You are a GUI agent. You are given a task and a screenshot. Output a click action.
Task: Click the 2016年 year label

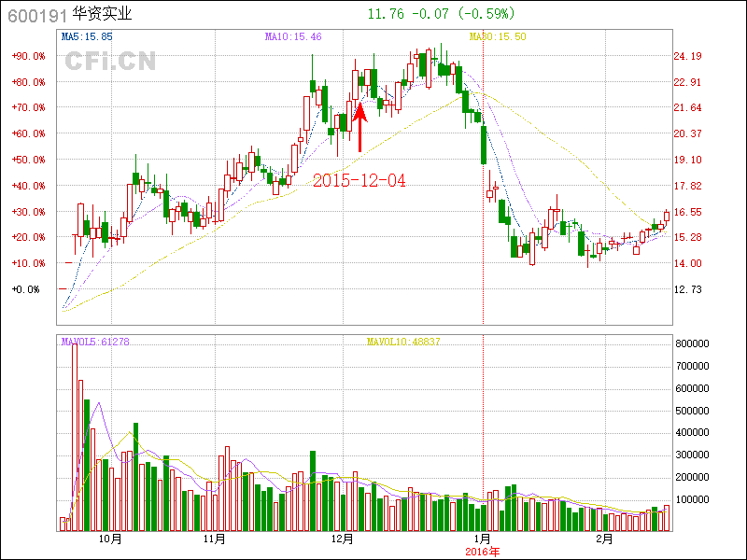point(484,552)
